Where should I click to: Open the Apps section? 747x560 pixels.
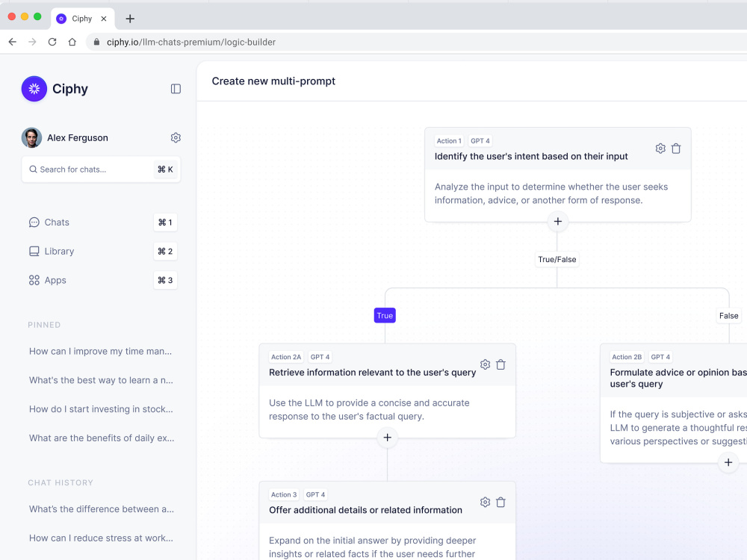tap(47, 281)
